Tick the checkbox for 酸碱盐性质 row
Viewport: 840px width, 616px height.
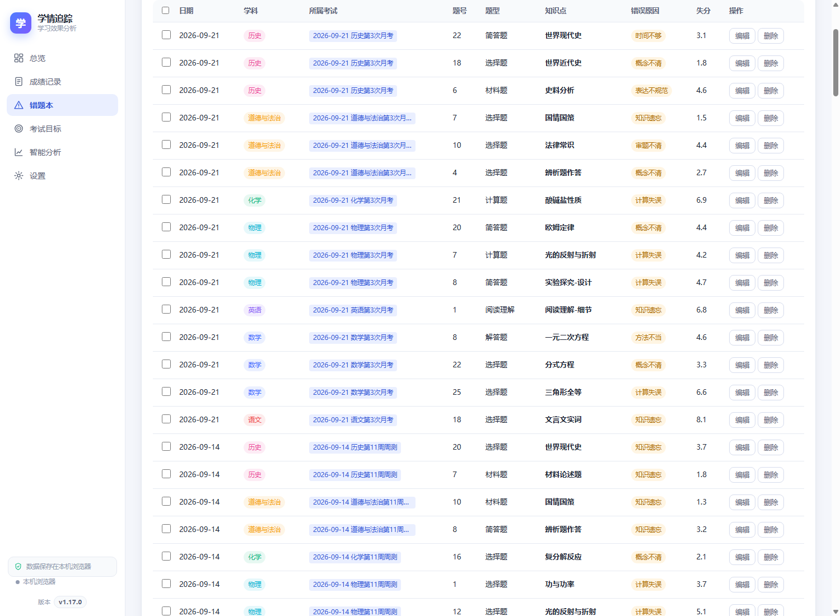(166, 199)
